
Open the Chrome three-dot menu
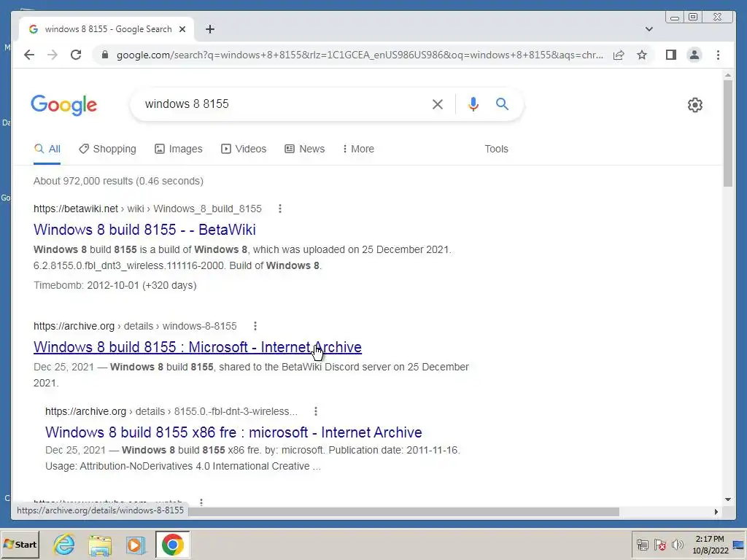click(718, 55)
